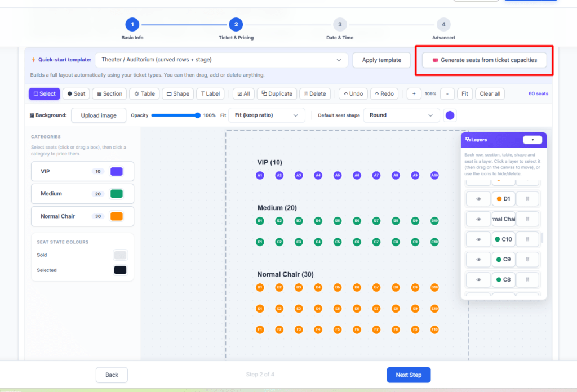Go to step 3 Date & Time
This screenshot has width=577, height=392.
340,25
